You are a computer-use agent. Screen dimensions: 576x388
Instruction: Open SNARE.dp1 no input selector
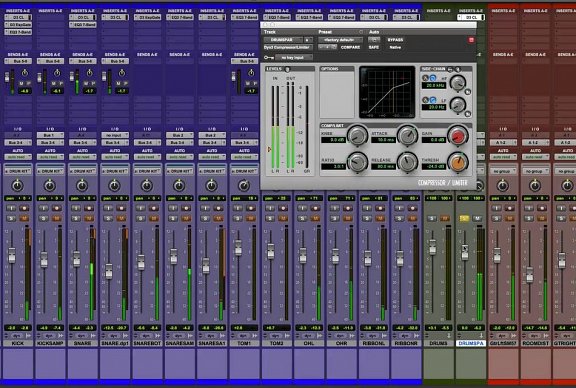115,135
